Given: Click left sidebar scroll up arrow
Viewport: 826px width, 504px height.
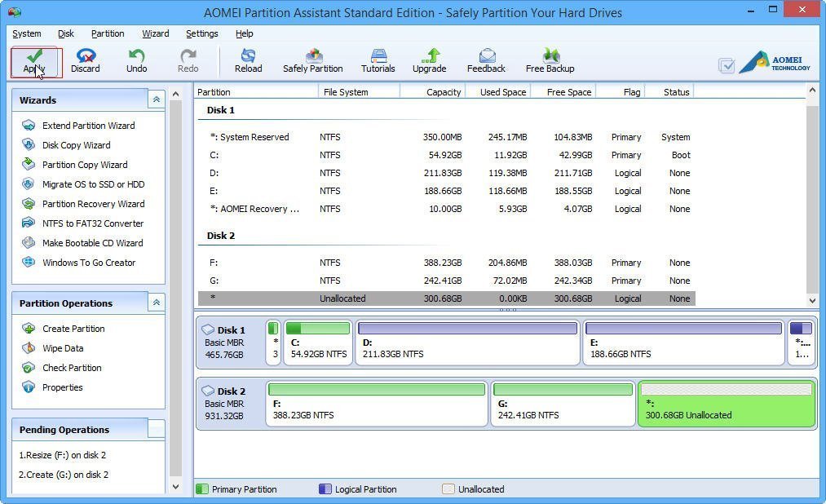Looking at the screenshot, I should pyautogui.click(x=176, y=95).
